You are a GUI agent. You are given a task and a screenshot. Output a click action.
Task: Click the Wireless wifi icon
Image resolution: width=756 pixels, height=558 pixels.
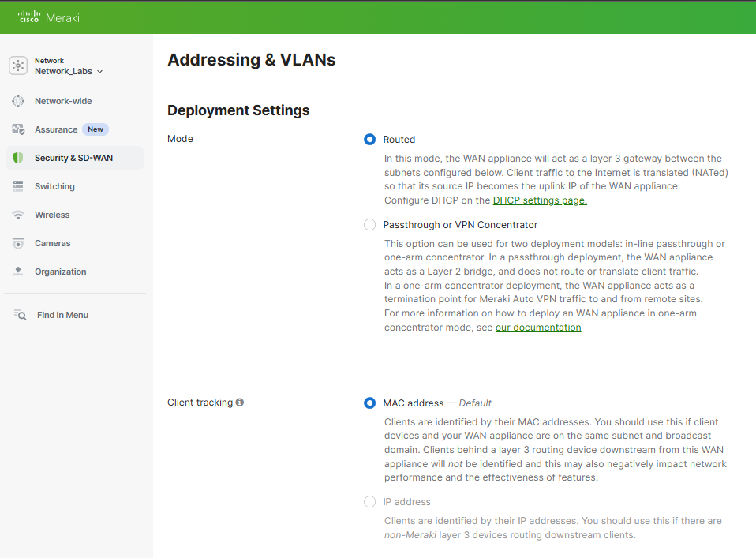pos(18,215)
